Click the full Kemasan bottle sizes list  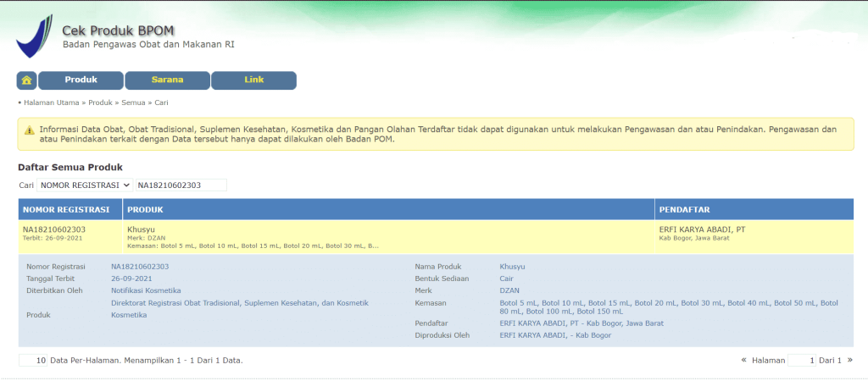click(x=670, y=306)
